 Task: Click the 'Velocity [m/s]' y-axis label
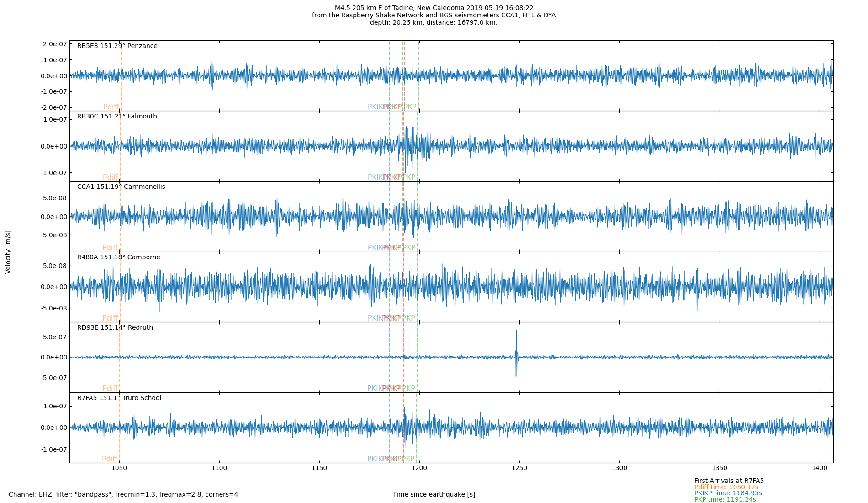point(8,252)
